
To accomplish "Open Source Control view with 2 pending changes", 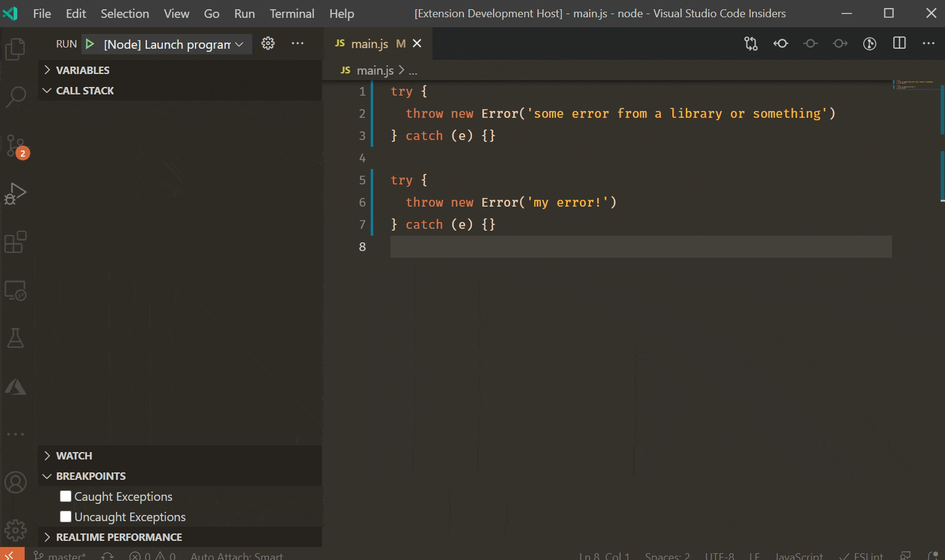I will point(15,145).
